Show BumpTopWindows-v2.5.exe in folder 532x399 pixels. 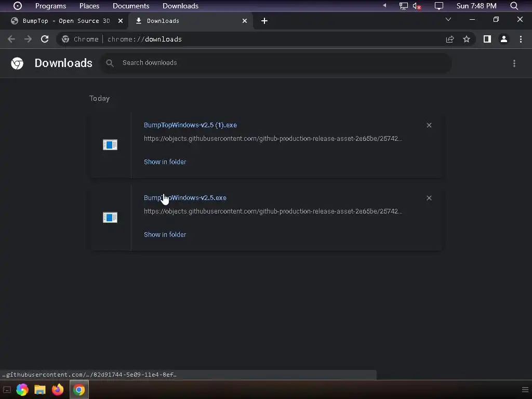click(165, 234)
